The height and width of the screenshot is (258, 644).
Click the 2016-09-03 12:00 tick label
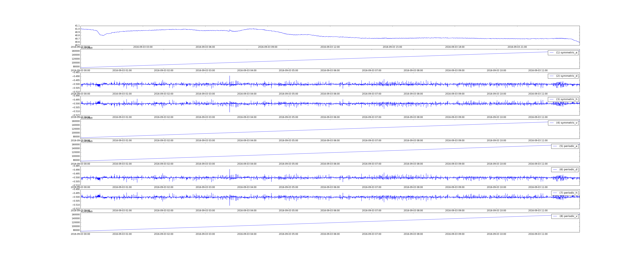tap(330, 47)
